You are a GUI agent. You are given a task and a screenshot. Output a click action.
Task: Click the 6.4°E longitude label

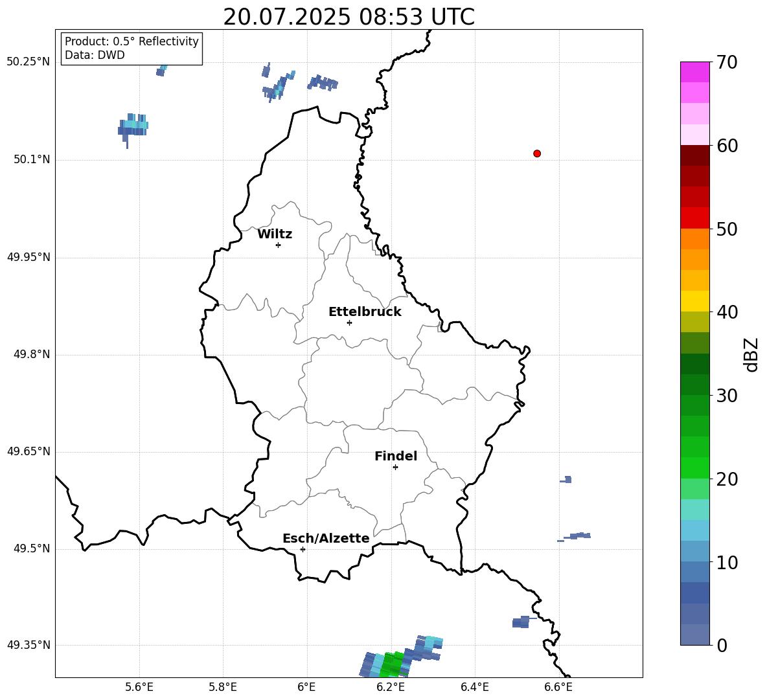tap(474, 688)
